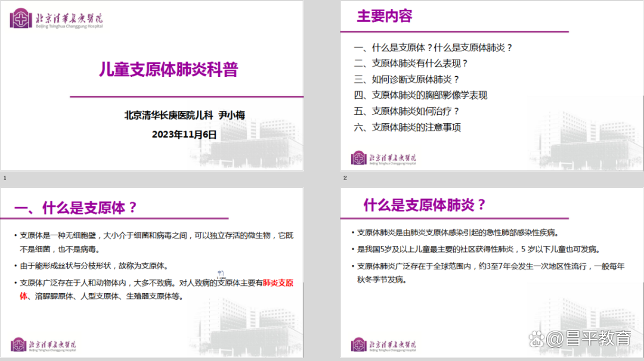644x361 pixels.
Task: Click agenda item 一、什么是支原体？什么是支原体肺炎？
Action: 433,48
